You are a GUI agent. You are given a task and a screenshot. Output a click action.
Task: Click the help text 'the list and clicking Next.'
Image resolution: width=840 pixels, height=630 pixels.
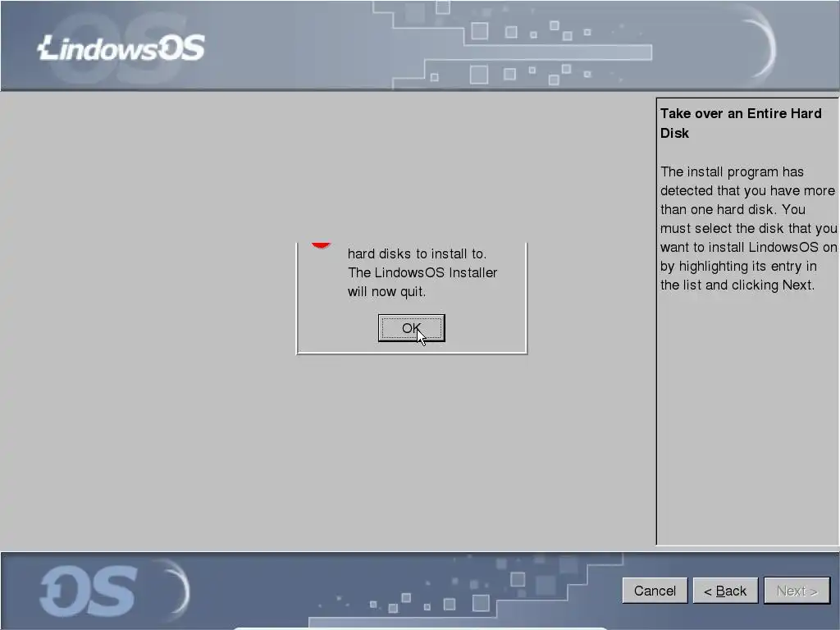point(737,285)
